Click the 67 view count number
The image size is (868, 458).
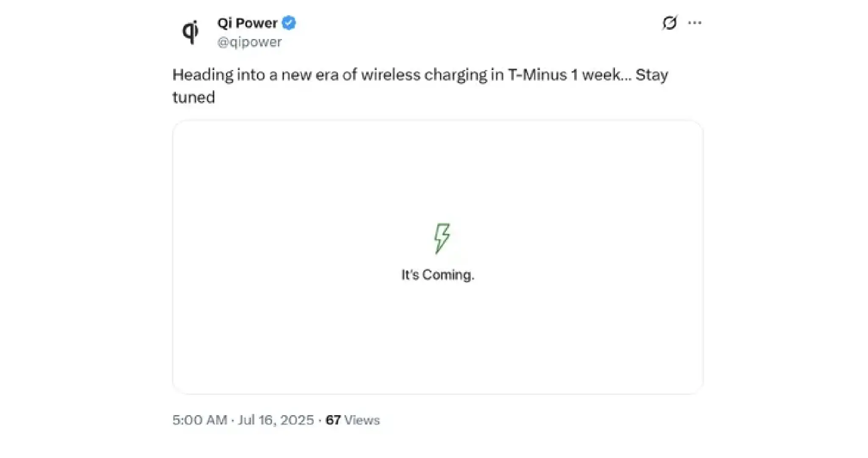point(333,420)
